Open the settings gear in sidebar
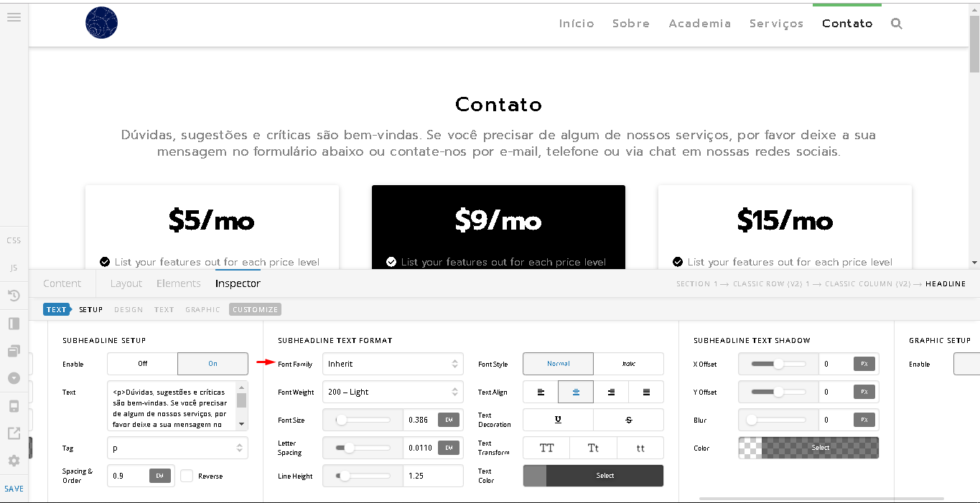This screenshot has width=980, height=503. pos(14,461)
